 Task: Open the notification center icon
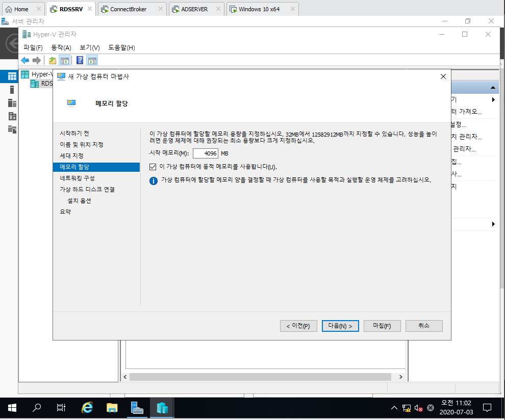click(487, 408)
